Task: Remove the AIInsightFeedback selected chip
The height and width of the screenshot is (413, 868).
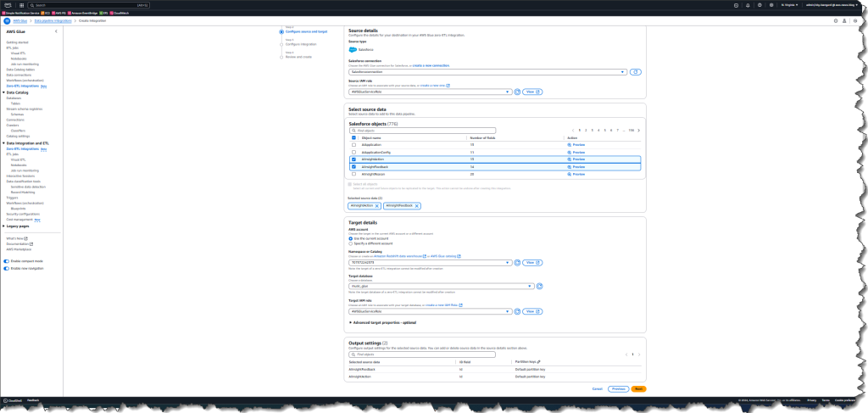Action: tap(417, 206)
